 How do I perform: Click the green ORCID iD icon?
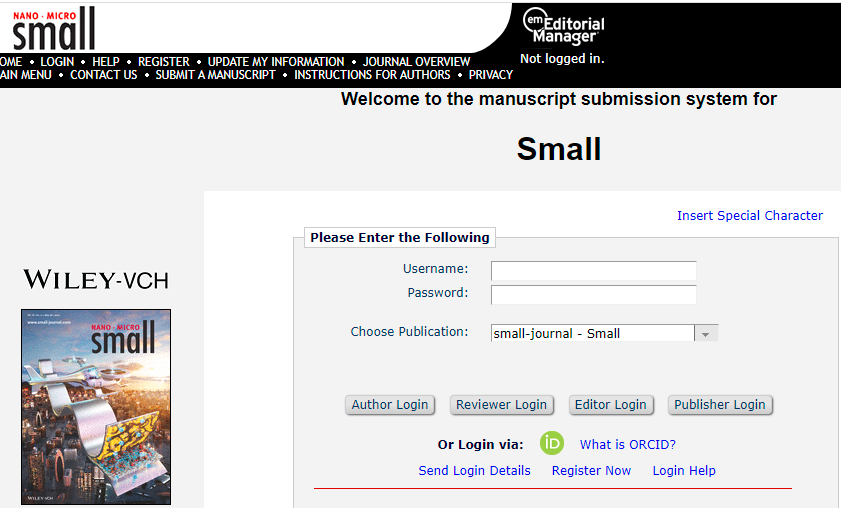pos(552,443)
